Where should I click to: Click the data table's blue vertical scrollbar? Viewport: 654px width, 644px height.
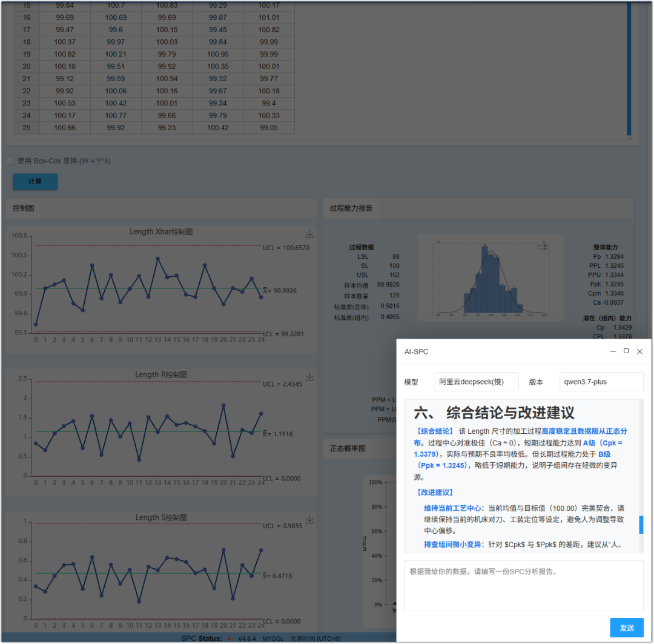point(629,69)
